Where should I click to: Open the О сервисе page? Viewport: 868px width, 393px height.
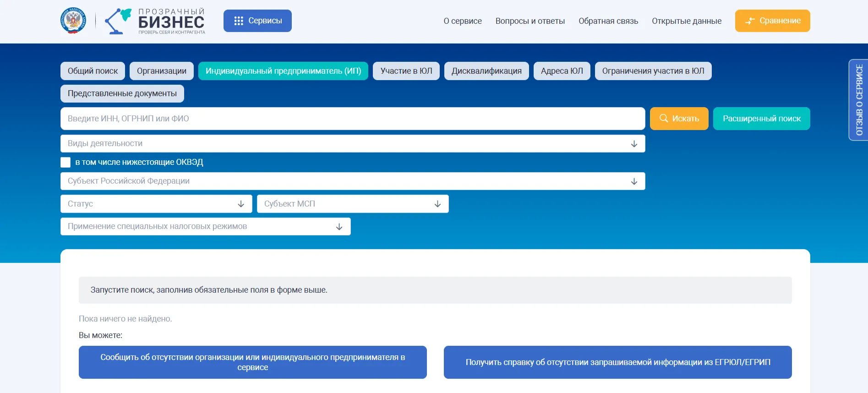(462, 21)
